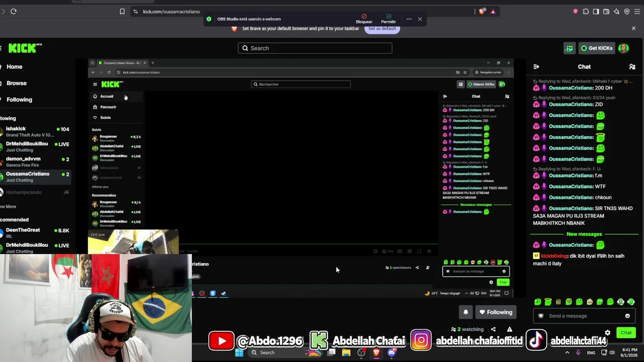Open the Brave Rewards triangle icon
The width and height of the screenshot is (644, 362).
pyautogui.click(x=493, y=12)
